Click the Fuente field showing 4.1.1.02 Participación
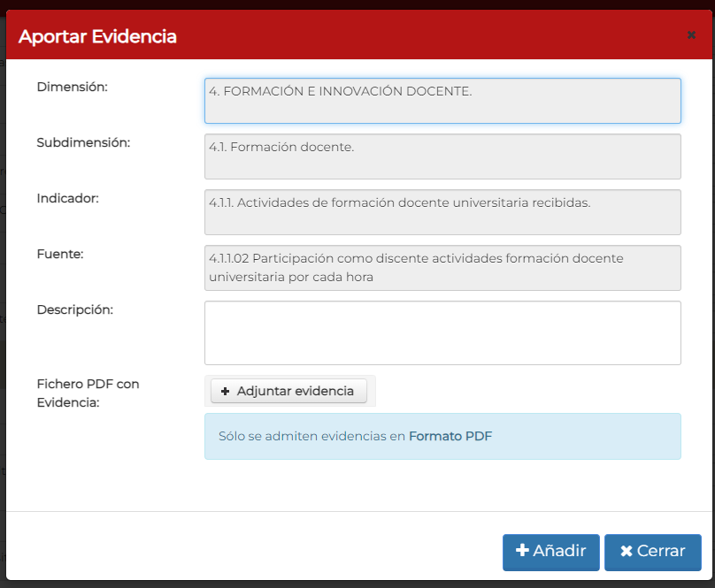Screen dimensions: 715x588 pos(442,268)
